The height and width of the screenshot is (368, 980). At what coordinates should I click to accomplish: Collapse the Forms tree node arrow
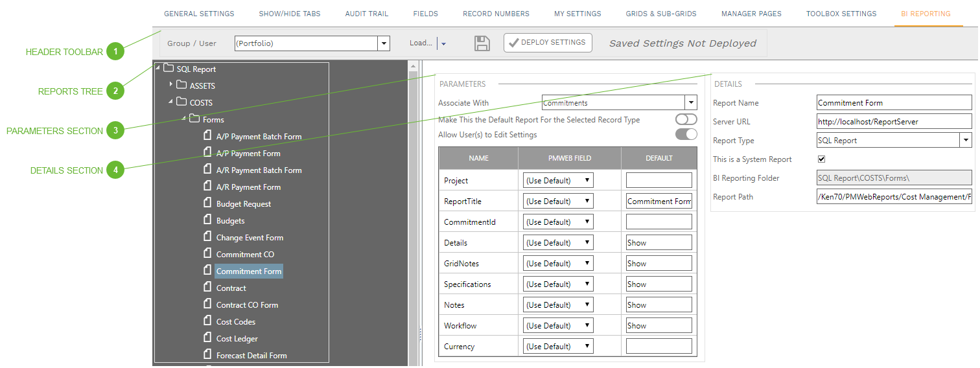point(184,118)
